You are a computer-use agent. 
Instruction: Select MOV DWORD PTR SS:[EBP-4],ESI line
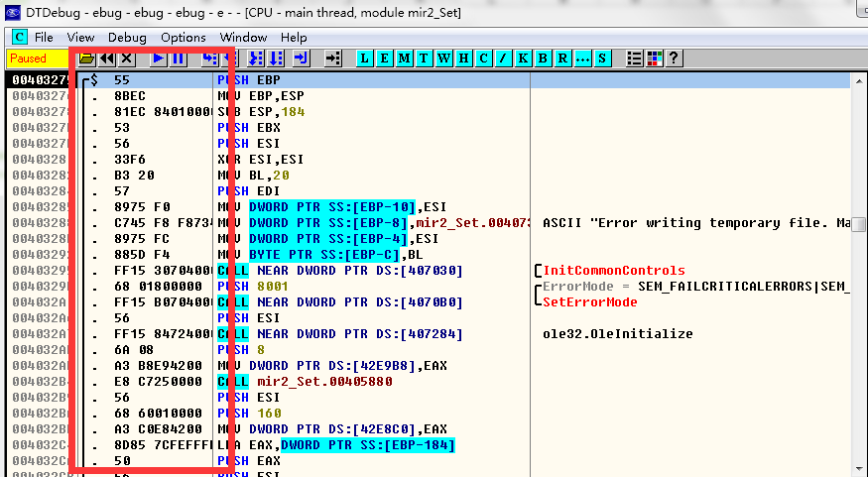327,238
